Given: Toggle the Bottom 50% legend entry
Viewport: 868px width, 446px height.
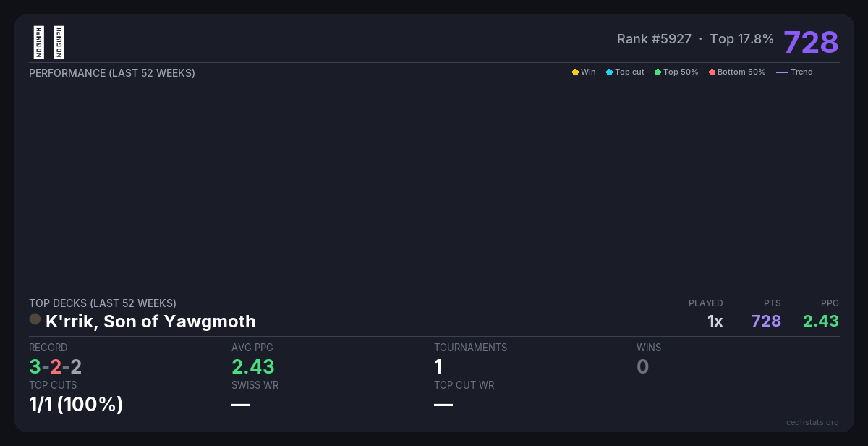Looking at the screenshot, I should tap(736, 72).
